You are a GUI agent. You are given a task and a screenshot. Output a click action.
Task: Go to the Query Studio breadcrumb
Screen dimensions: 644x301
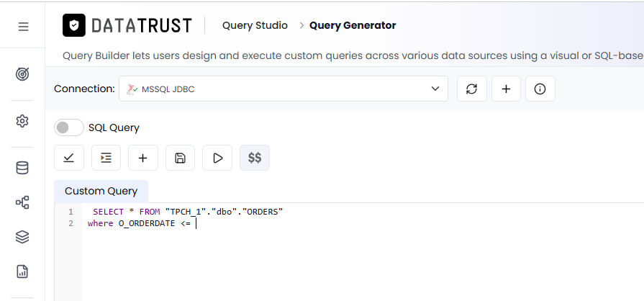pos(255,25)
